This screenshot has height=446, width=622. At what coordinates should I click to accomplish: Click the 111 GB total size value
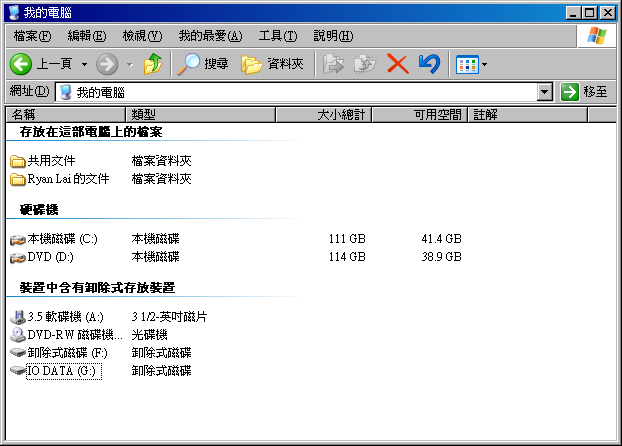coord(347,239)
